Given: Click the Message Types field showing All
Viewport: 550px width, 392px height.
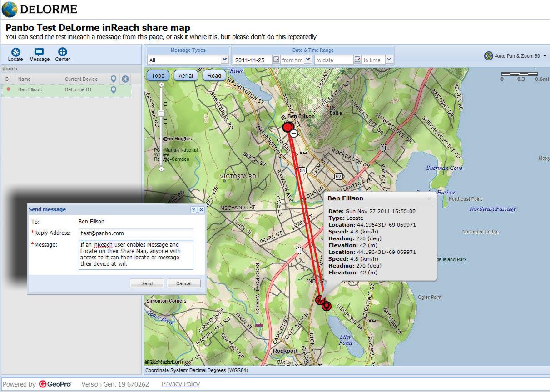Looking at the screenshot, I should point(184,60).
